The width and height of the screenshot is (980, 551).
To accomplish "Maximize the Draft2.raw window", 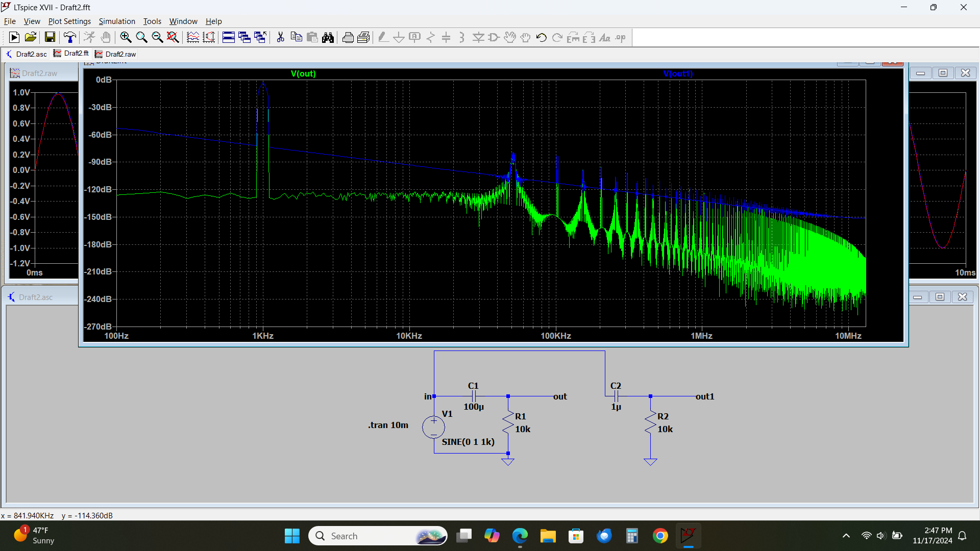I will pyautogui.click(x=943, y=73).
